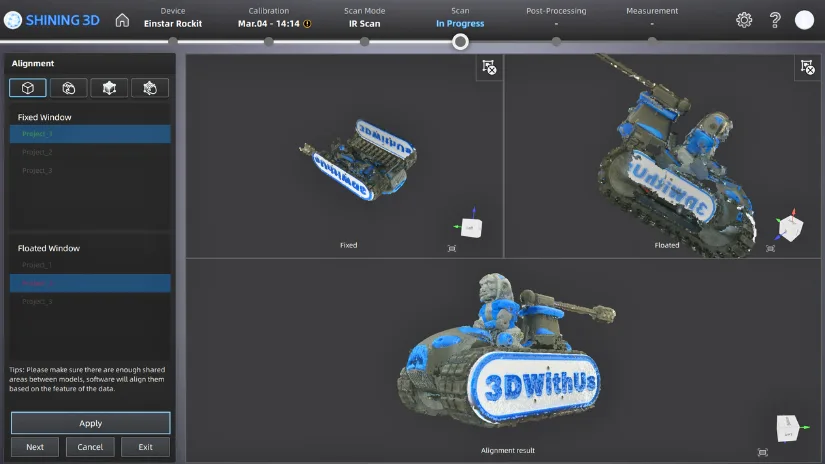The width and height of the screenshot is (825, 464).
Task: Click the user profile avatar
Action: tap(804, 20)
